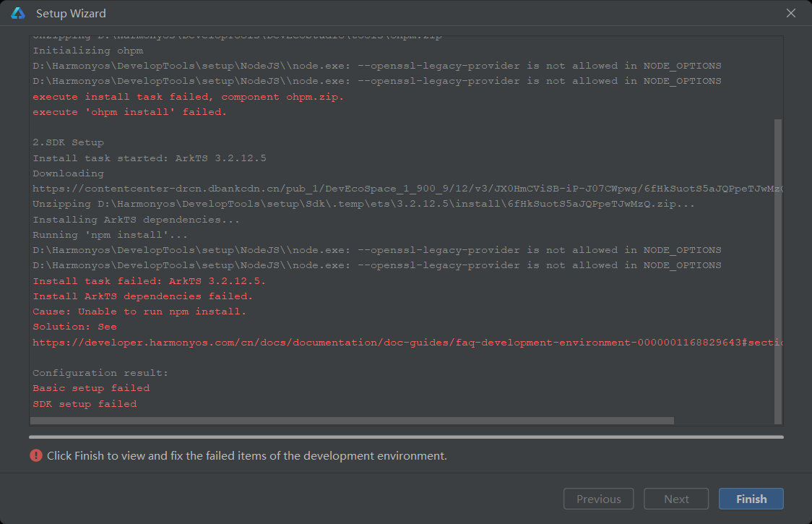
Task: Click "Running 'npm install'..." line
Action: pos(111,235)
